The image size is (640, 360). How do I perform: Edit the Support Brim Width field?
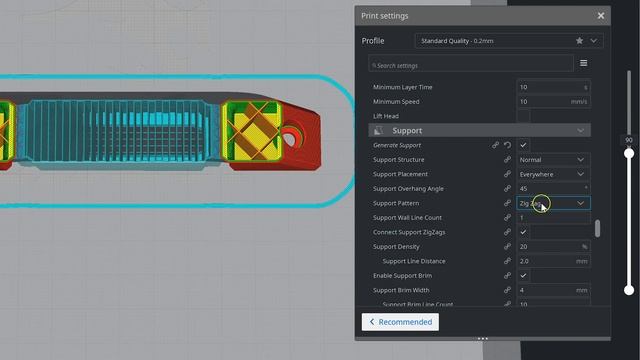(x=553, y=290)
